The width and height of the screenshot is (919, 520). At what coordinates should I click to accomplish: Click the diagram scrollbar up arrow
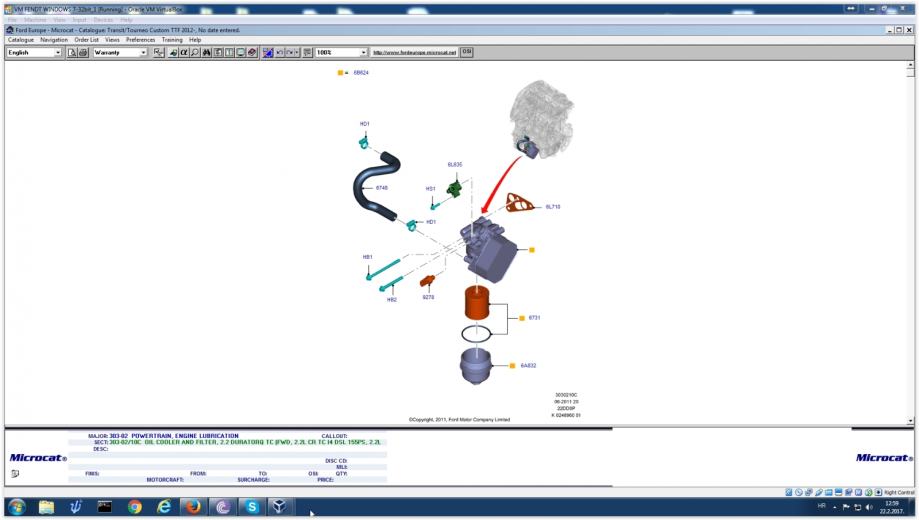910,64
